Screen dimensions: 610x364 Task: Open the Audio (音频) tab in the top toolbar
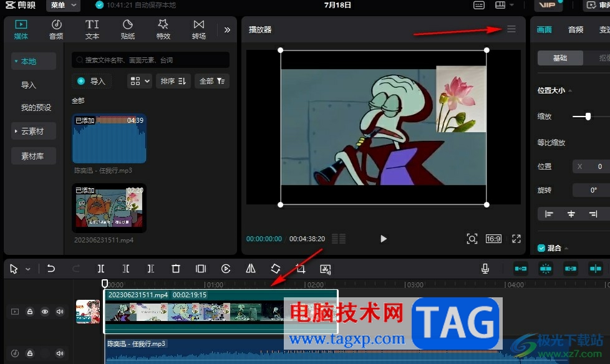tap(56, 29)
